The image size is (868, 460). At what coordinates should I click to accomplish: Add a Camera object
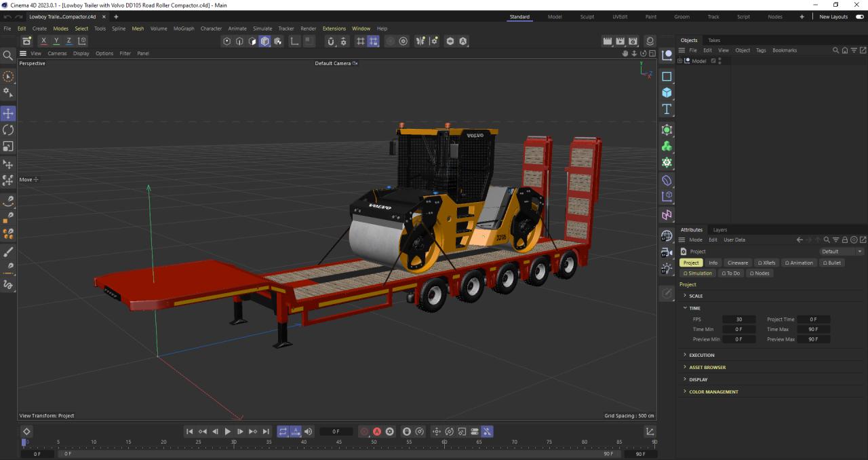click(x=667, y=252)
